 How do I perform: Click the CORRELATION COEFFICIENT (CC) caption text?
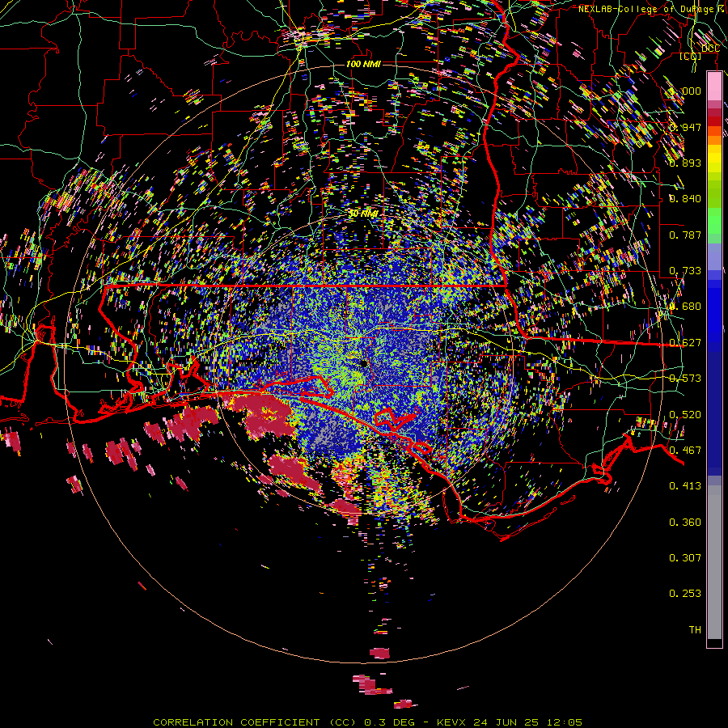255,722
